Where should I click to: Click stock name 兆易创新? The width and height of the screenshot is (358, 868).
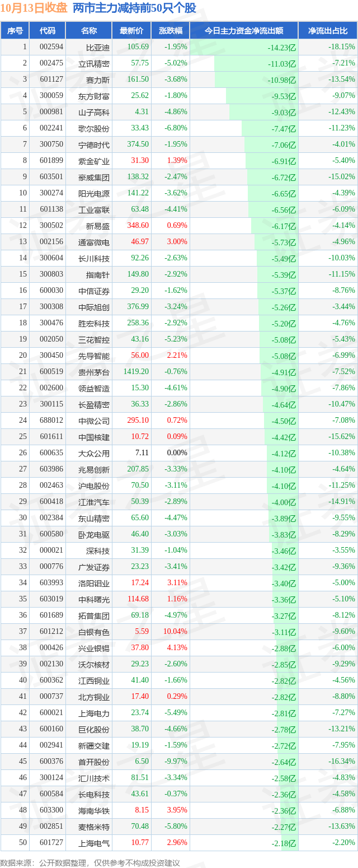(x=94, y=470)
